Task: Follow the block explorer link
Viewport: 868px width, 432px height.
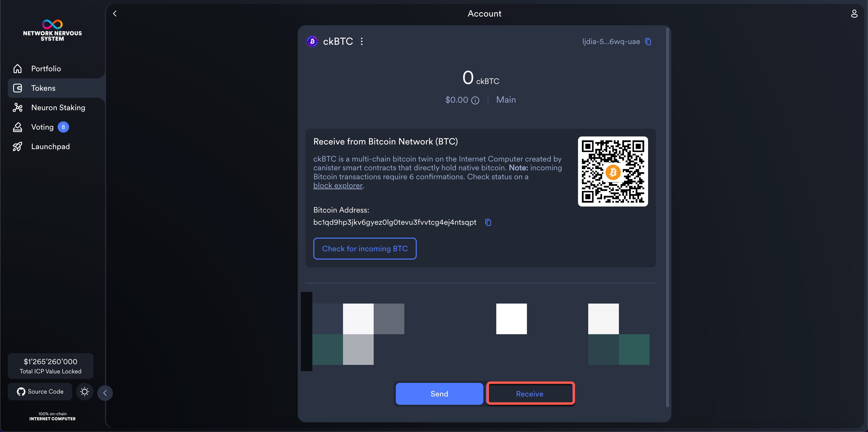Action: pyautogui.click(x=338, y=186)
